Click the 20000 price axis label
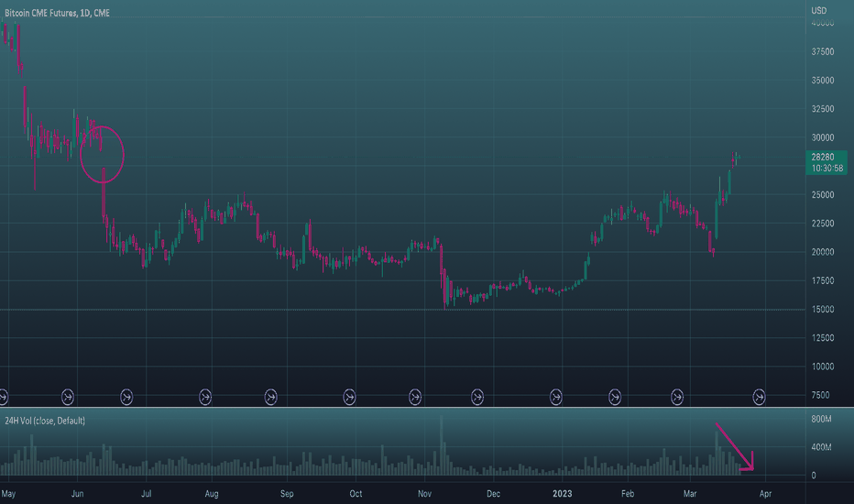Image resolution: width=854 pixels, height=504 pixels. (x=823, y=252)
